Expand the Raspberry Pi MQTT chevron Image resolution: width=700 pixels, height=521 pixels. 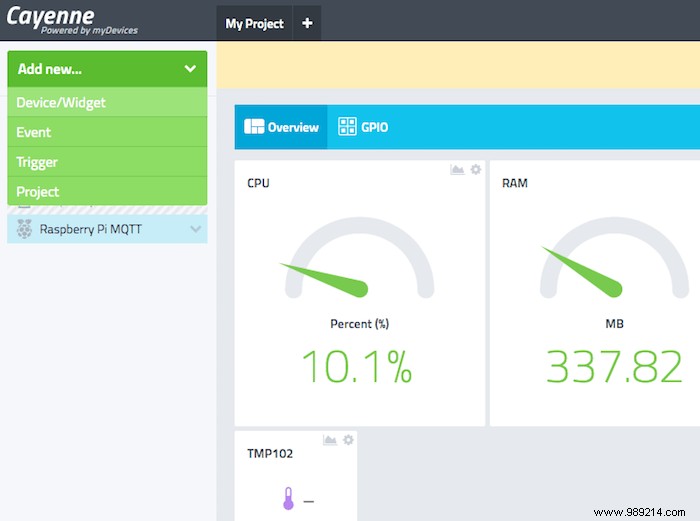[196, 229]
